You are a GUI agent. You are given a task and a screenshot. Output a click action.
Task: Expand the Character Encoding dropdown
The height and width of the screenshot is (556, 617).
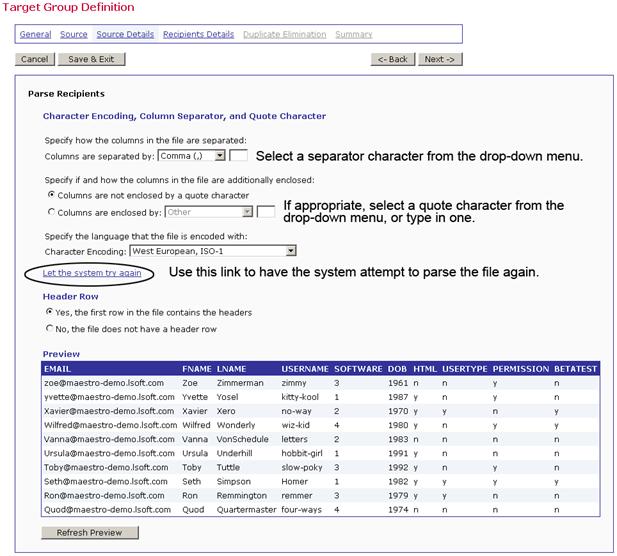213,251
